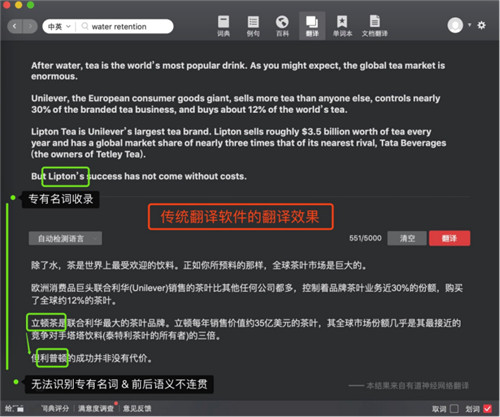The width and height of the screenshot is (500, 417).
Task: Open the 意见反馈 feedback link
Action: point(137,408)
